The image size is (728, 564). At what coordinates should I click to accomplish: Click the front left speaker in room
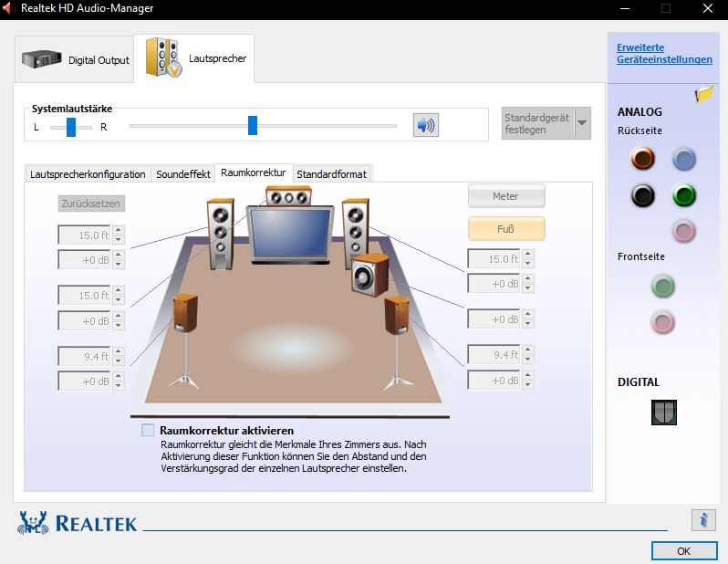pyautogui.click(x=220, y=234)
